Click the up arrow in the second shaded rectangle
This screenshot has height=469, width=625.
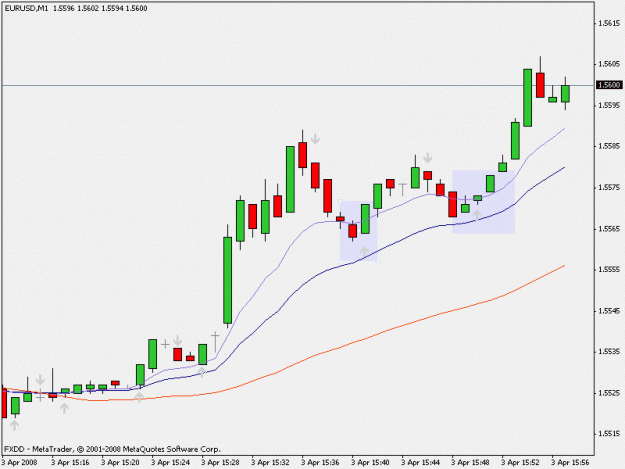pyautogui.click(x=477, y=215)
